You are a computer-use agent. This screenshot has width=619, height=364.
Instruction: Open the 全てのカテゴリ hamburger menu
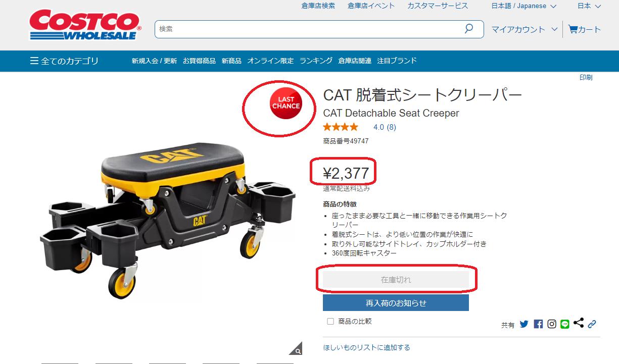[x=64, y=61]
